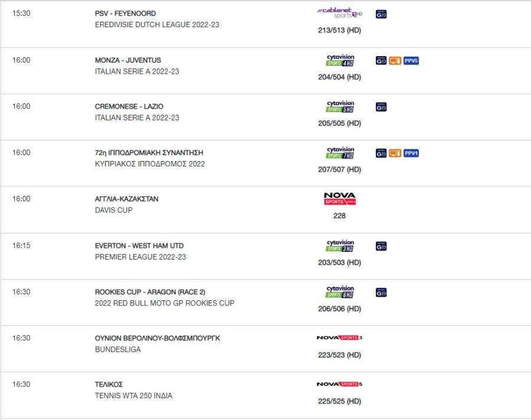
Task: Click the GO icon for Monza - Juventus
Action: coord(381,61)
